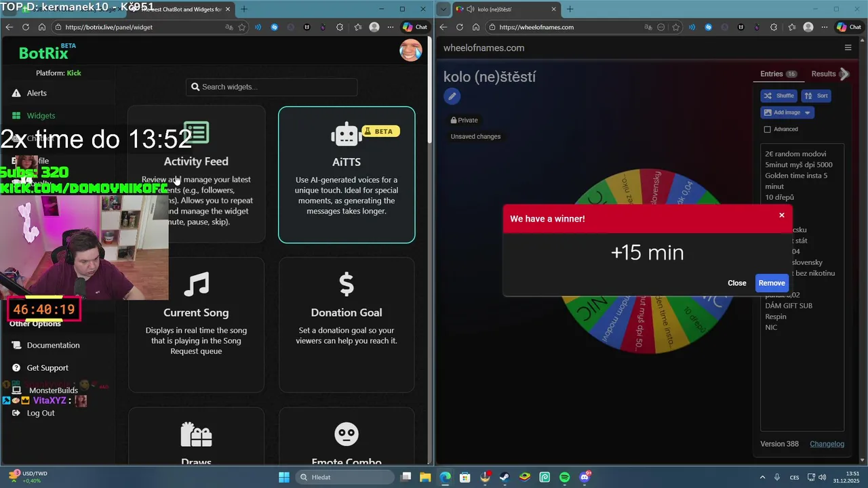
Task: Open the AiTTS widget card
Action: click(x=347, y=175)
